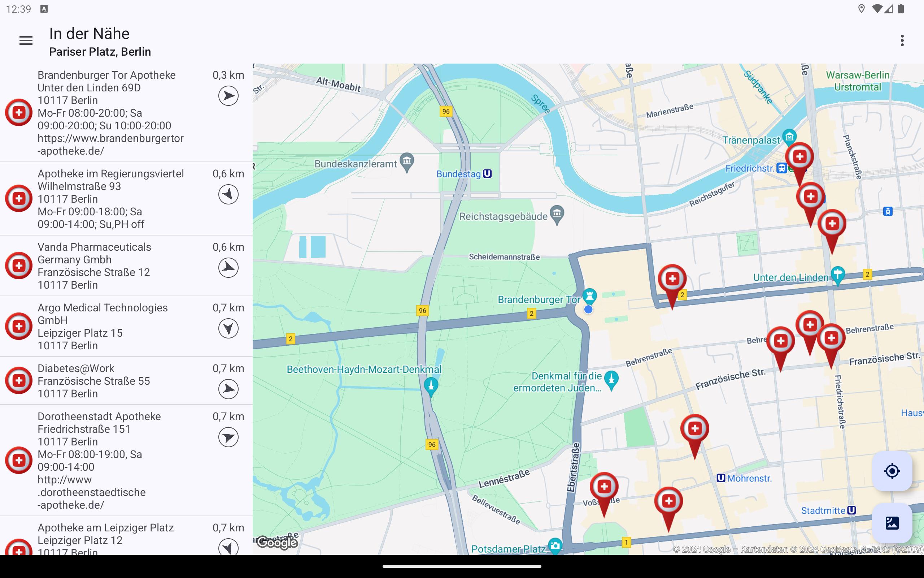Tap 'Französische Straße 12' address text
The image size is (924, 578).
(93, 272)
